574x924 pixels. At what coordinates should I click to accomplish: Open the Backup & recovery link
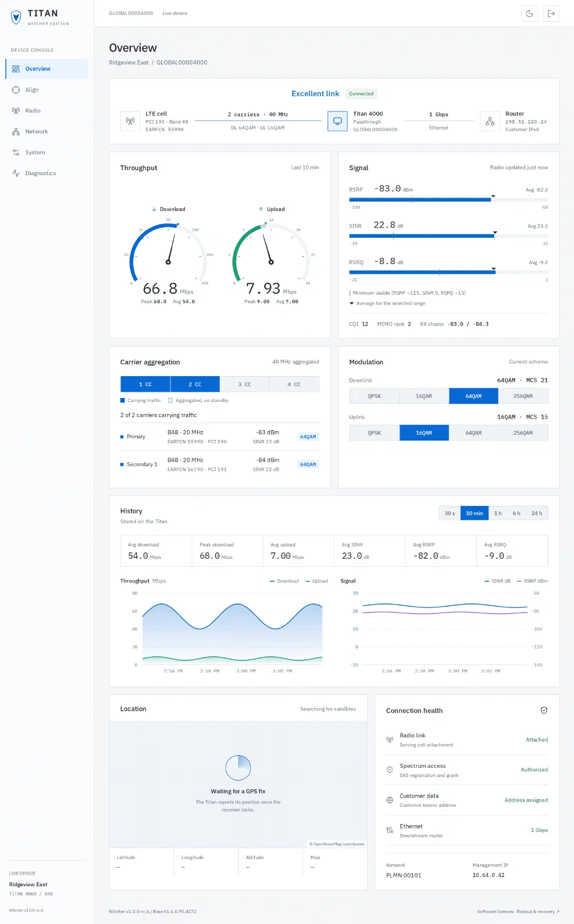coord(537,911)
